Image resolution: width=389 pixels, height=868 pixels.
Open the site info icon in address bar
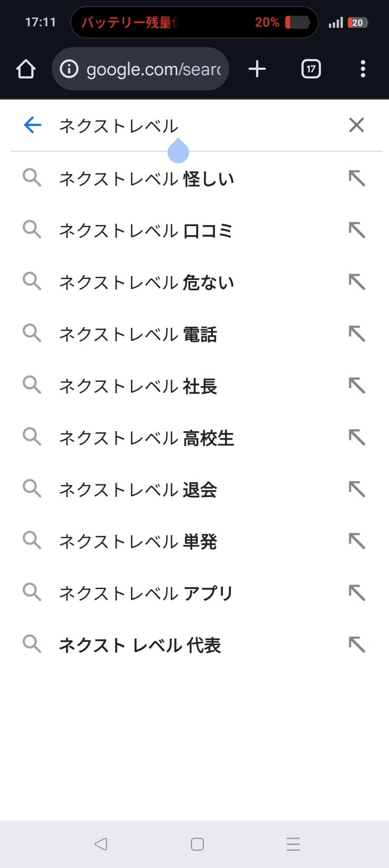pos(69,69)
